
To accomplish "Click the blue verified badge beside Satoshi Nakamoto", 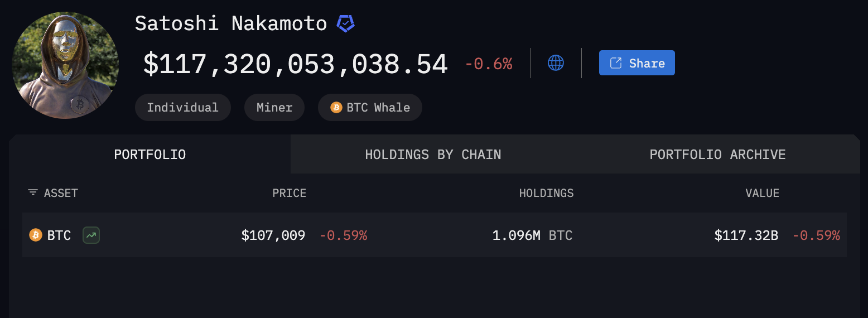I will (x=346, y=23).
